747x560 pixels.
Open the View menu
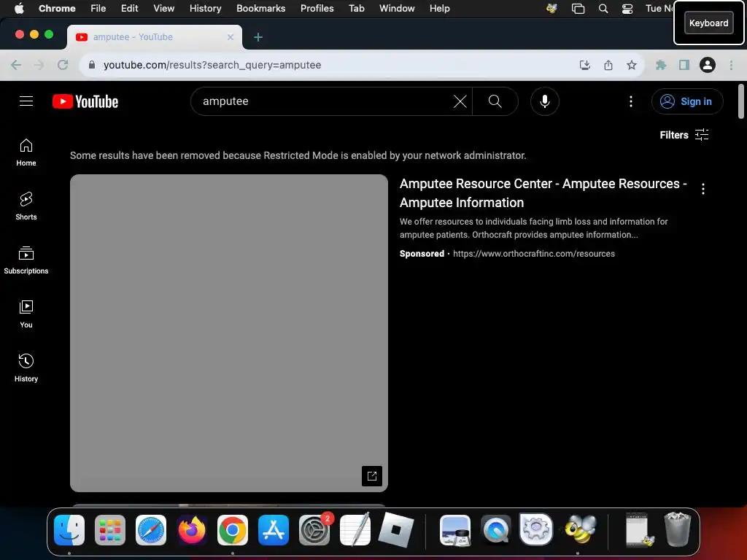coord(163,9)
